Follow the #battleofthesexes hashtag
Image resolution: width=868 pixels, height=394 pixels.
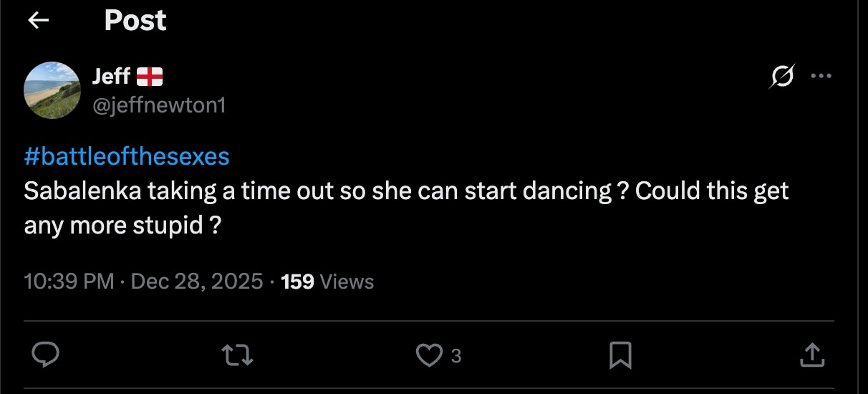(x=127, y=157)
